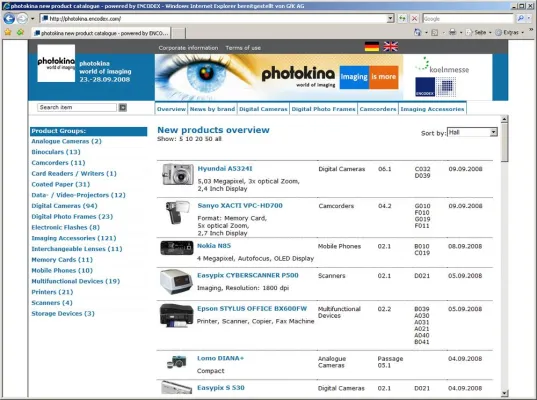Click the browser Back arrow button
Screen dimensions: 537x400
point(9,18)
